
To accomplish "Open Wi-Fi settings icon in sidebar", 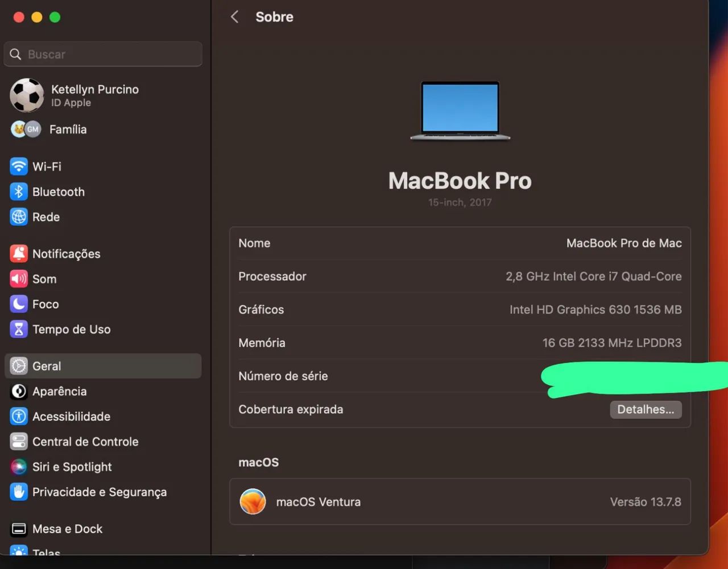I will (19, 167).
